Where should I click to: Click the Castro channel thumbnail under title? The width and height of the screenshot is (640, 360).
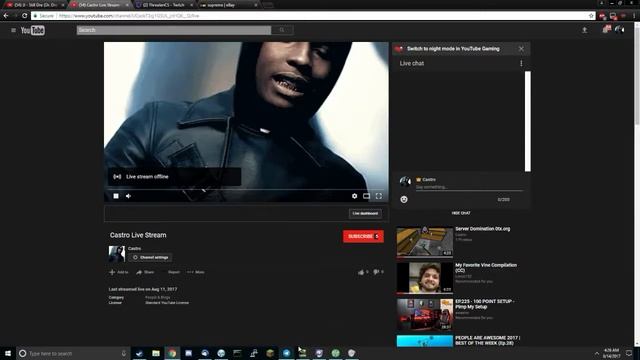click(x=117, y=254)
